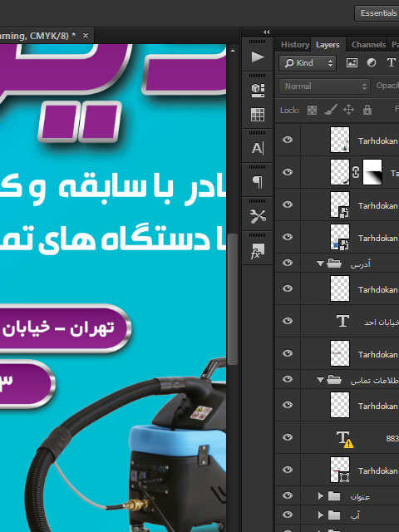
Task: Switch to the History tab
Action: (x=295, y=45)
